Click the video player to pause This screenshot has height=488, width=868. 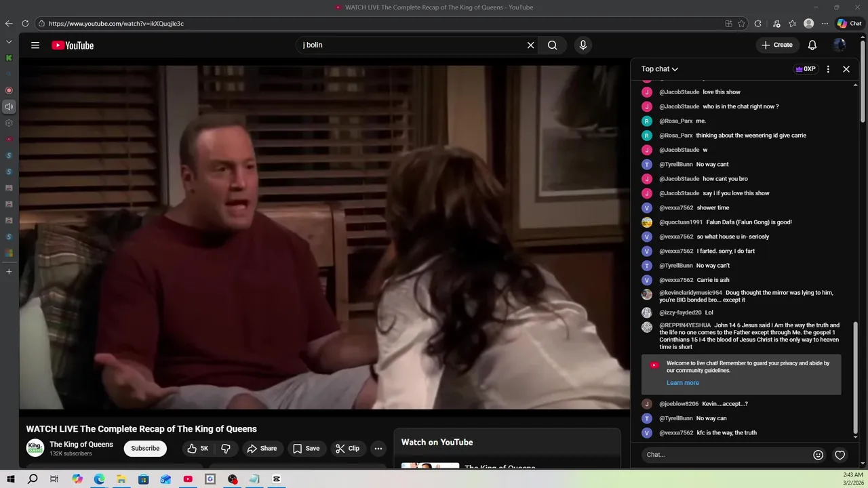[x=324, y=237]
